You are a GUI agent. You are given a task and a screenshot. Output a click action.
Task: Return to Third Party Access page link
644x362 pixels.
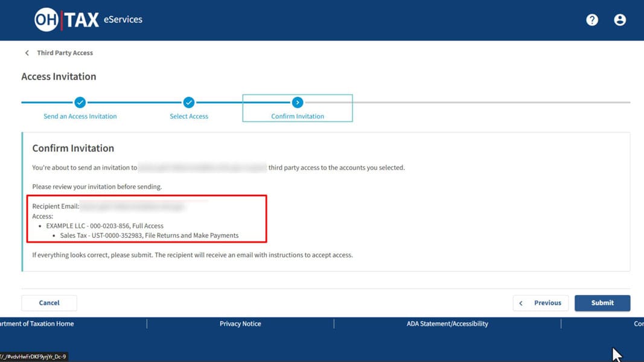65,53
